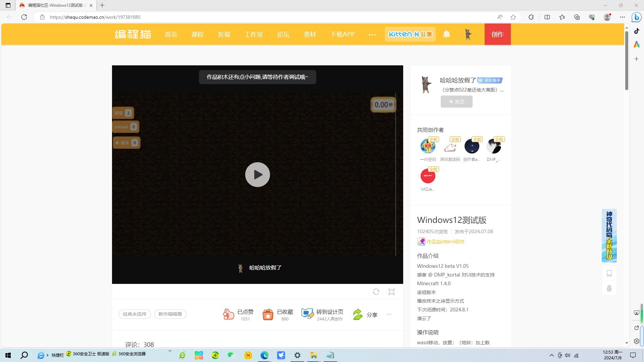644x362 pixels.
Task: Go to 首页 in the navigation bar
Action: pos(171,34)
